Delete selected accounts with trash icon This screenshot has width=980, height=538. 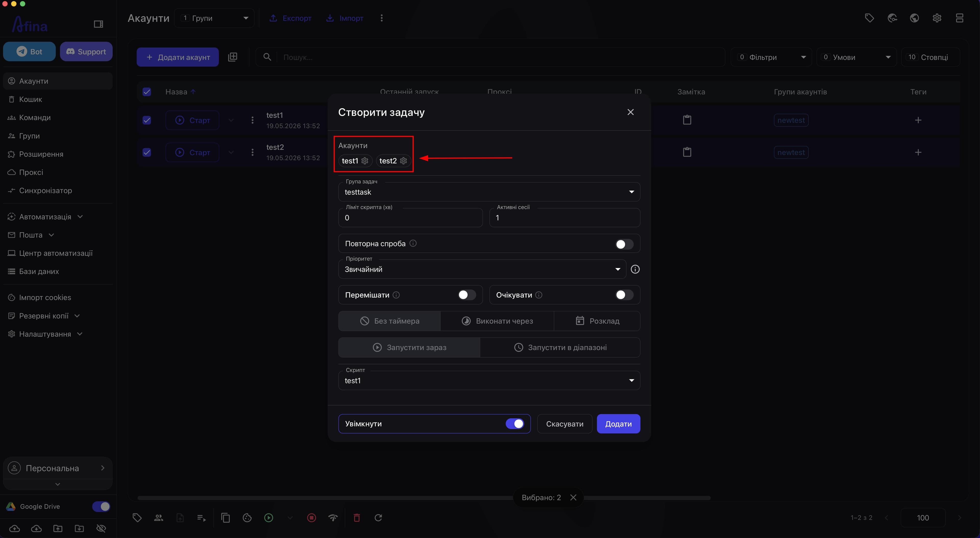pyautogui.click(x=357, y=518)
